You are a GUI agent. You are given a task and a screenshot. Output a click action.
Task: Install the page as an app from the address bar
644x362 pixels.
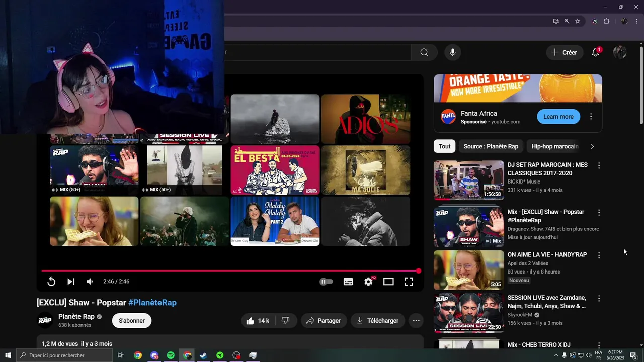(556, 21)
